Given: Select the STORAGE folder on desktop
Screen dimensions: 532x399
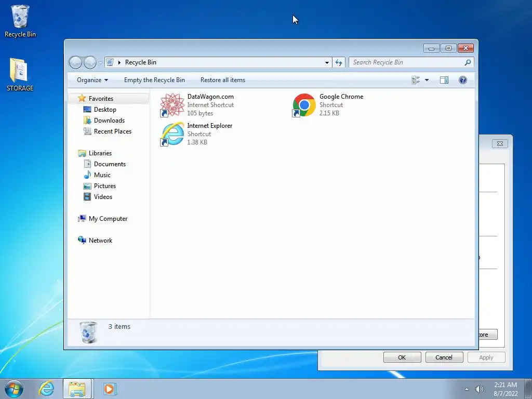Looking at the screenshot, I should tap(20, 75).
